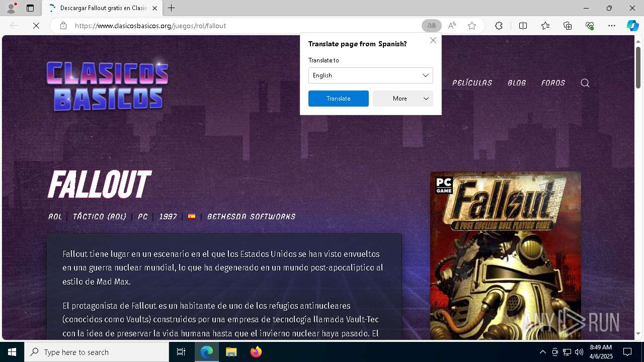Open Browser essentials icon

click(590, 26)
